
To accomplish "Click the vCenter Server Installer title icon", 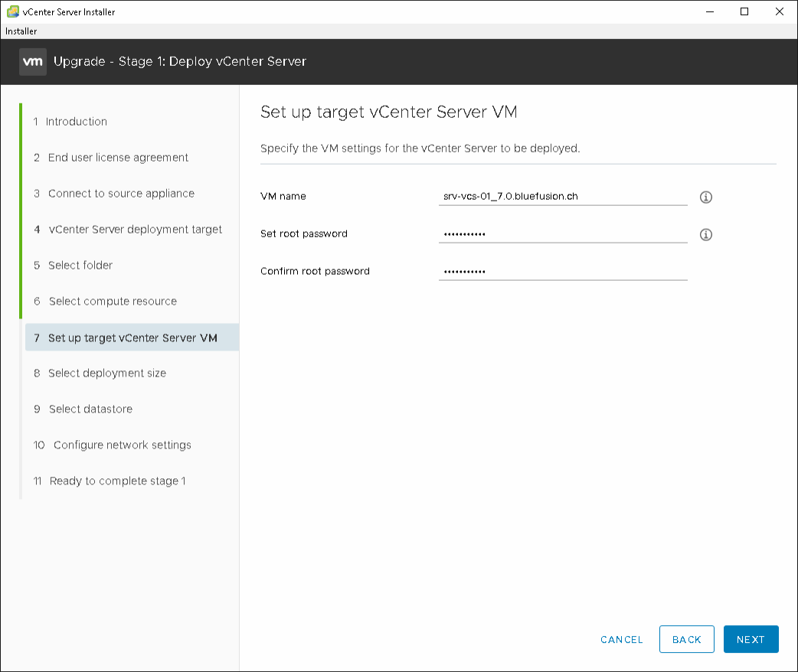I will 13,12.
